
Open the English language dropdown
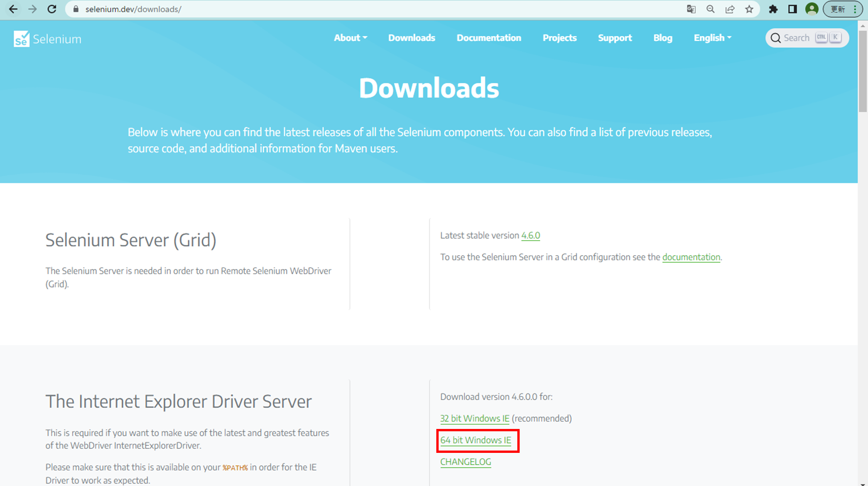(712, 38)
